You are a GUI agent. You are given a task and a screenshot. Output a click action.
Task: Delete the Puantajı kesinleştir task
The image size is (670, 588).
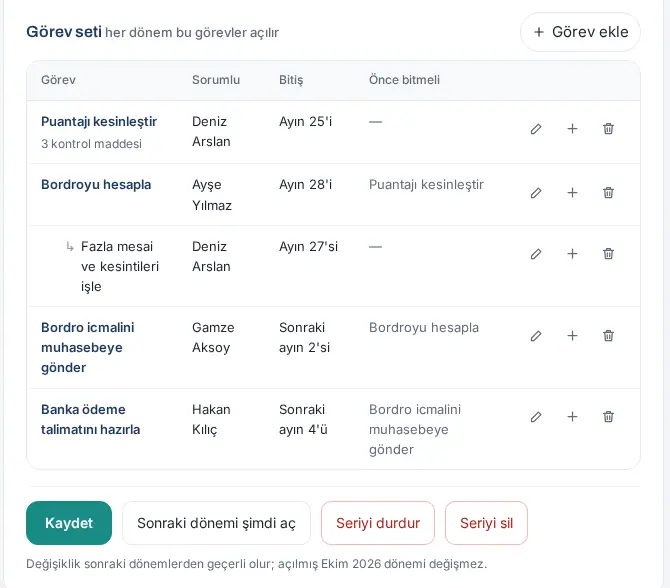[x=608, y=129]
